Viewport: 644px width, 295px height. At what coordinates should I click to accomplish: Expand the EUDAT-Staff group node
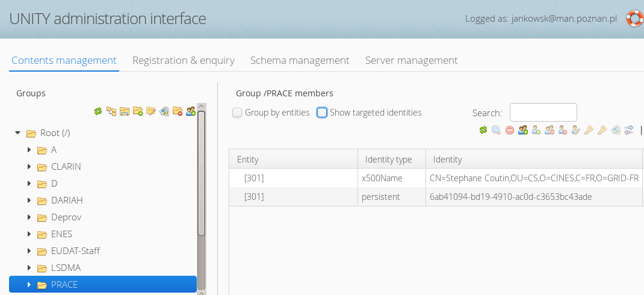coord(29,251)
